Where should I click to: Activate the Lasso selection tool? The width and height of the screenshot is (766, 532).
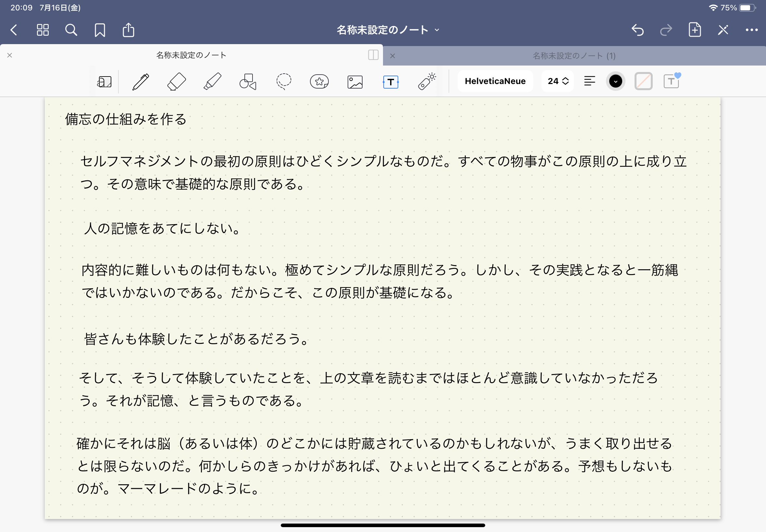pyautogui.click(x=283, y=81)
